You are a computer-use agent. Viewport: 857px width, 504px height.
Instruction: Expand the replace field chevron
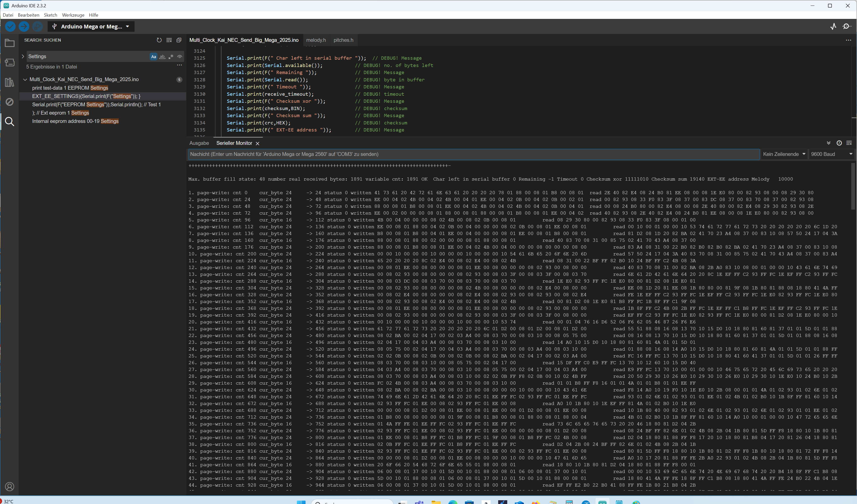pos(23,56)
